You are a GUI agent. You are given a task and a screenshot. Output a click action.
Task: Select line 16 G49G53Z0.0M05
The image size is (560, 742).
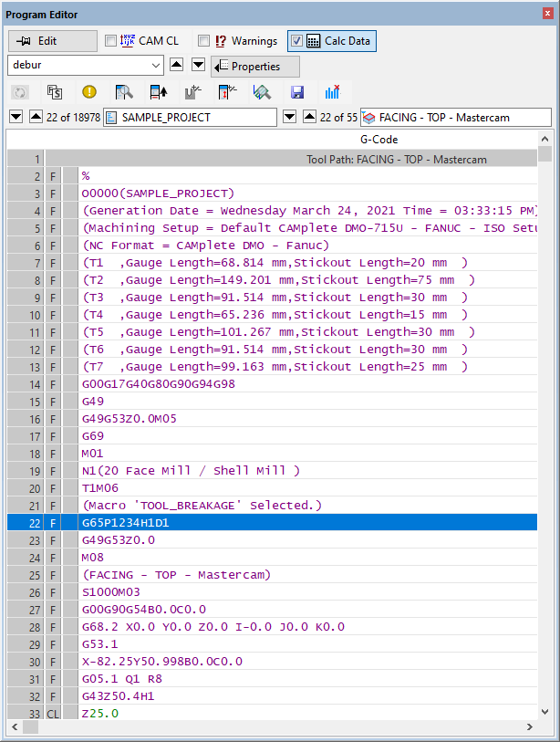point(272,419)
